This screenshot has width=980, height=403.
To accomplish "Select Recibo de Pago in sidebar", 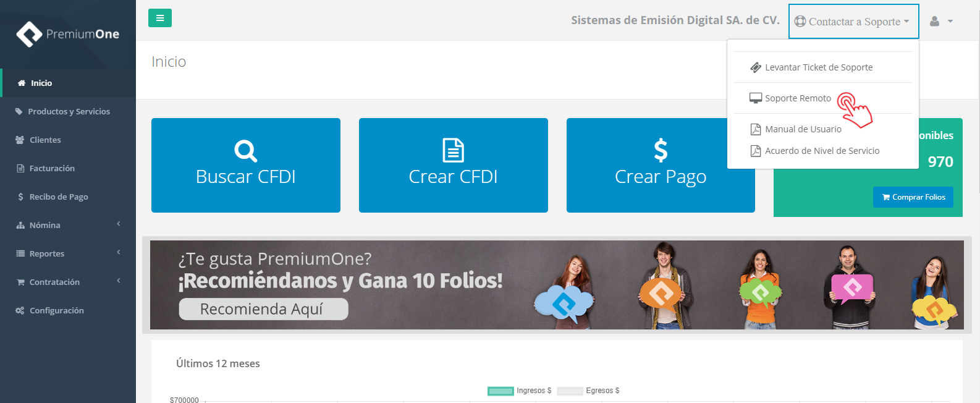I will [x=68, y=197].
